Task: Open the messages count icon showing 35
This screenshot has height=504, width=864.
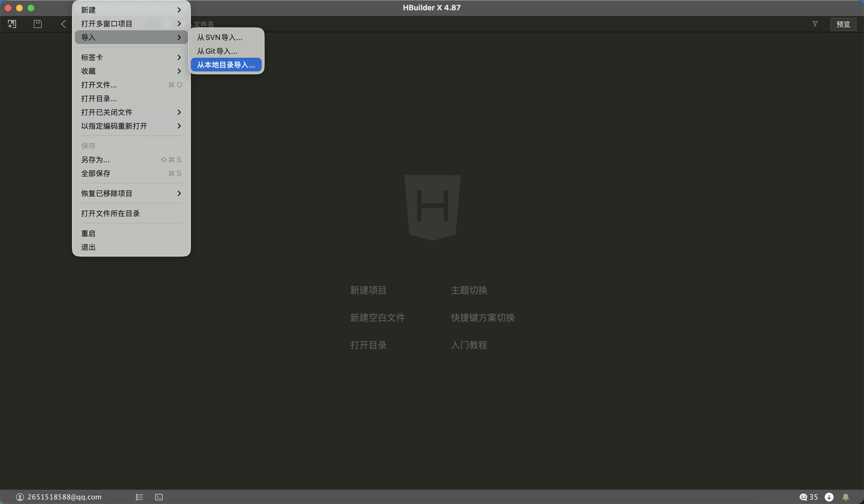Action: (x=809, y=497)
